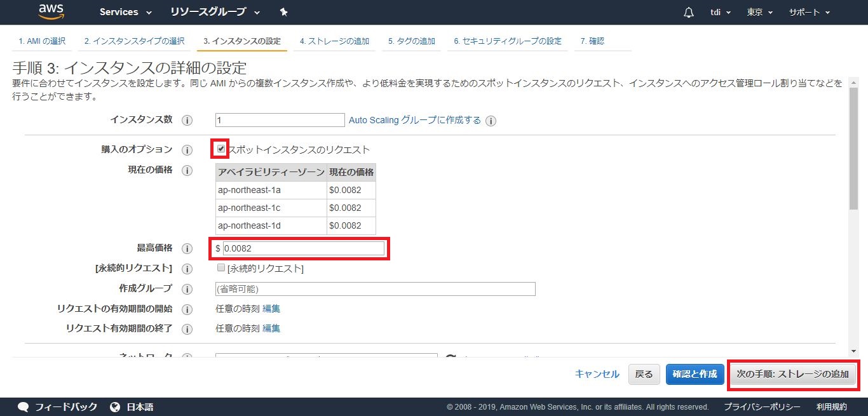This screenshot has width=868, height=416.
Task: Click the AWS logo home icon
Action: [51, 11]
